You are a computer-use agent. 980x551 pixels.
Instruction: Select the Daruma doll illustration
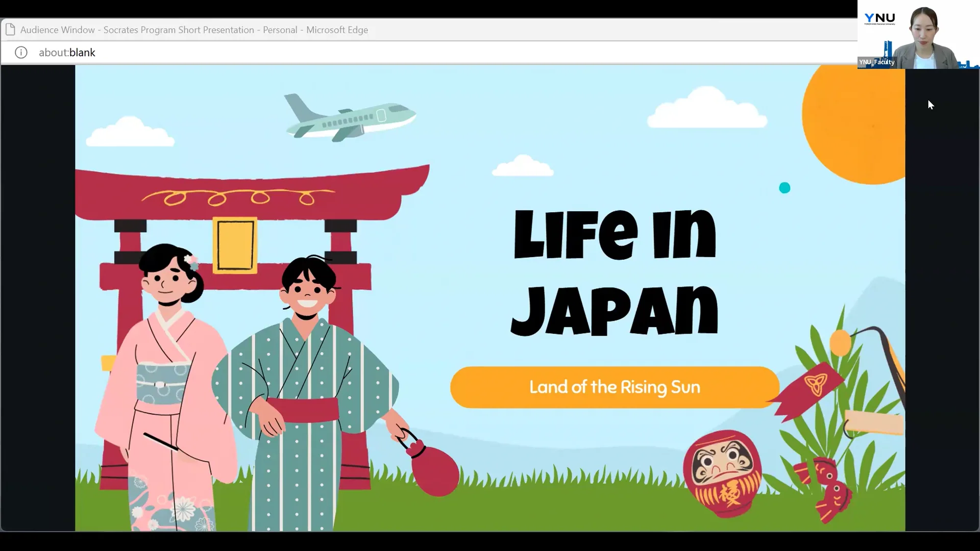pyautogui.click(x=722, y=474)
